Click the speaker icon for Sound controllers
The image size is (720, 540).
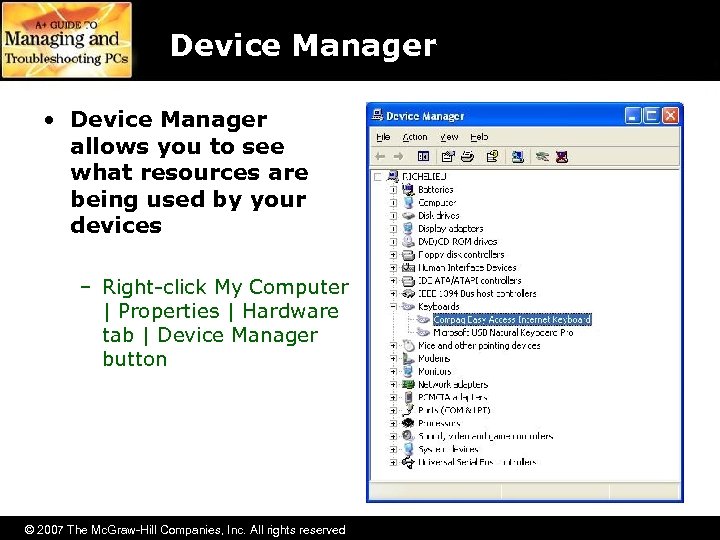pos(408,435)
